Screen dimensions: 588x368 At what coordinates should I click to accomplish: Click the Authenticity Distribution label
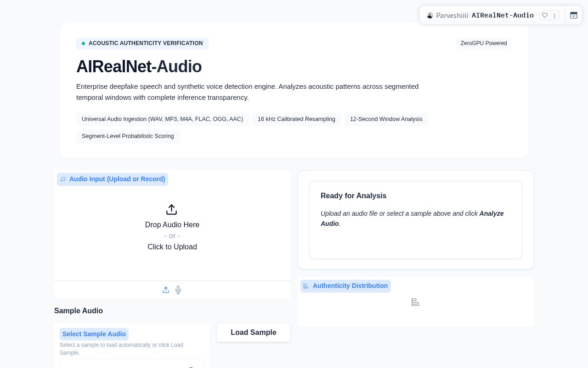coord(345,286)
